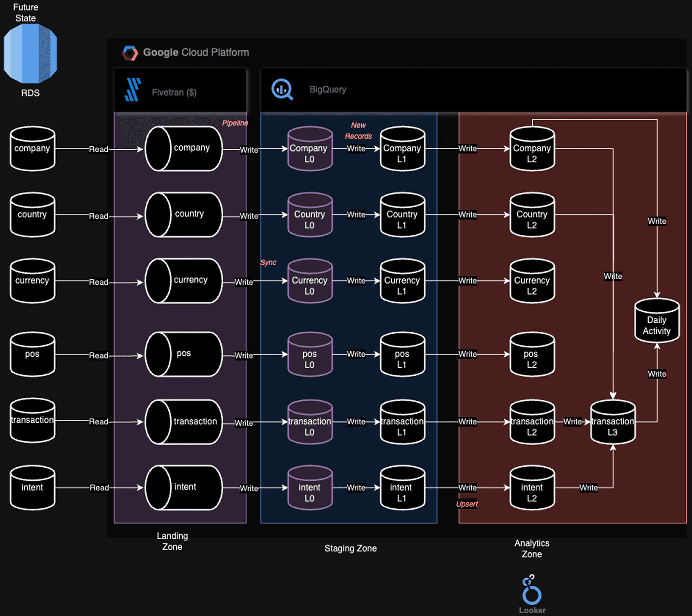Click the RDS currency source database

pyautogui.click(x=32, y=281)
